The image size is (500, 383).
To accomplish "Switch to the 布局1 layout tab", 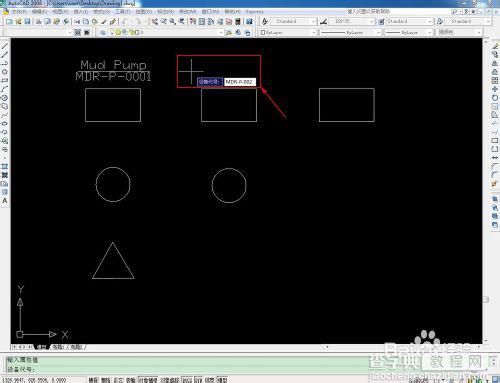I will pyautogui.click(x=58, y=347).
